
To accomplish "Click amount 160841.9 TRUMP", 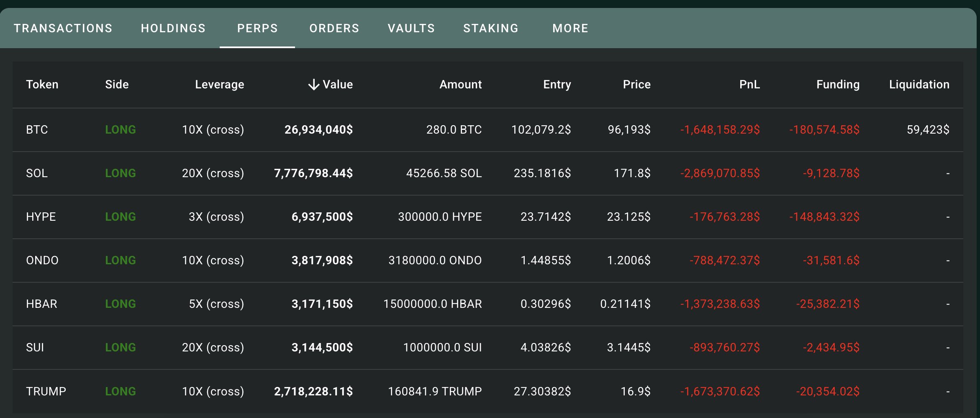I will coord(435,392).
